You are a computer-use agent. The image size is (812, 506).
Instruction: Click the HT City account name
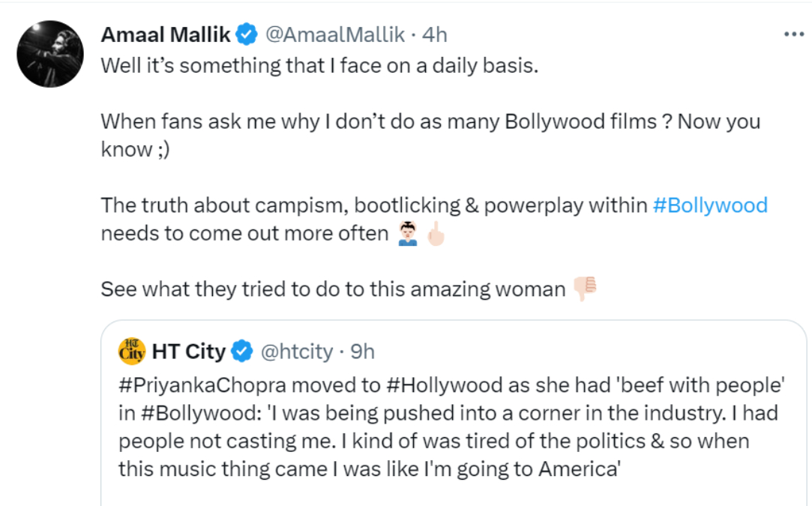[x=188, y=351]
